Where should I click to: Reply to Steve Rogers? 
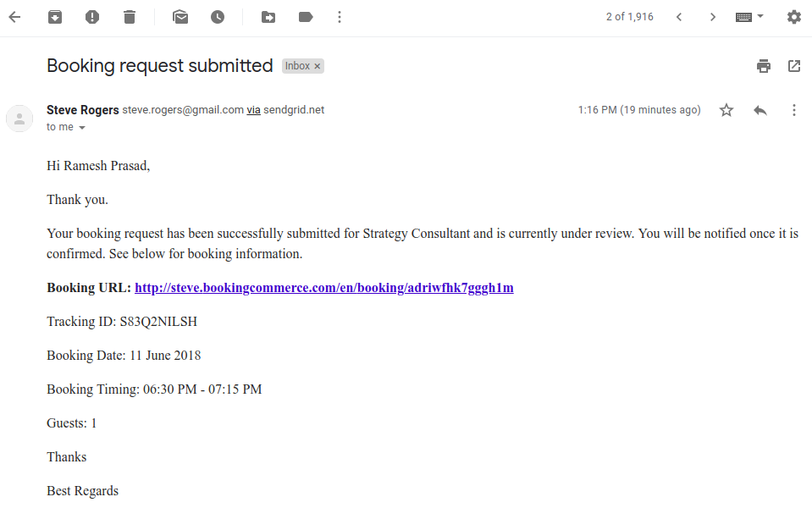click(x=760, y=110)
